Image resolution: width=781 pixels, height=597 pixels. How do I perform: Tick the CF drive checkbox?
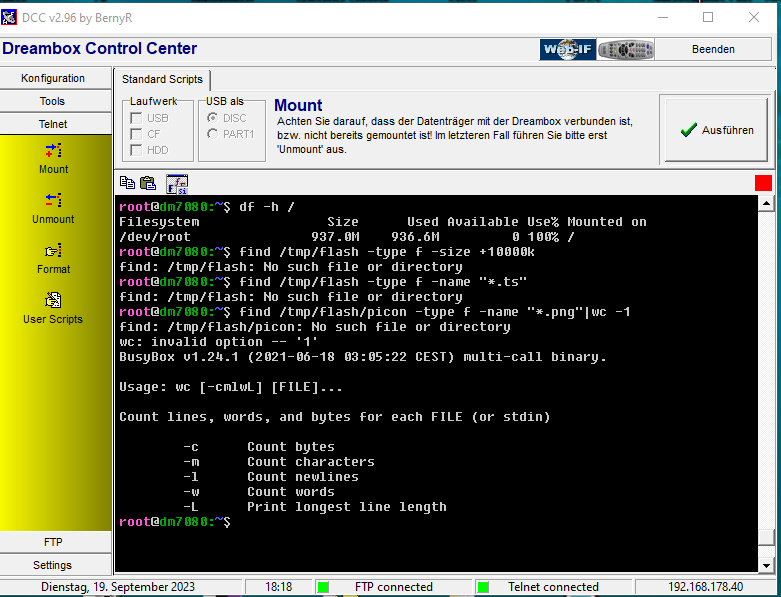click(136, 134)
